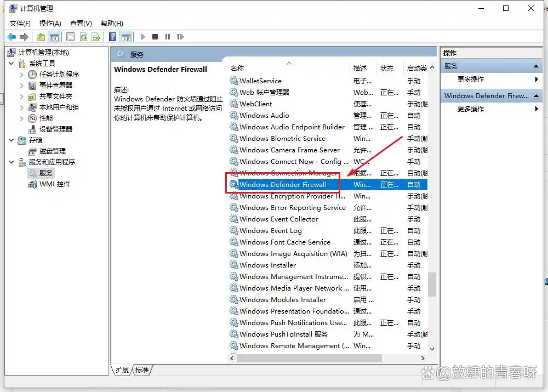Collapse the 系统工具 tree node
Screen dimensions: 548x392
coord(12,63)
